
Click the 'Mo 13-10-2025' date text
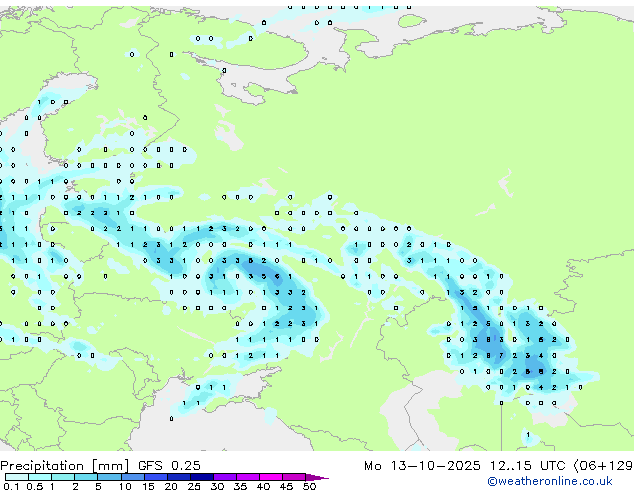(x=422, y=465)
